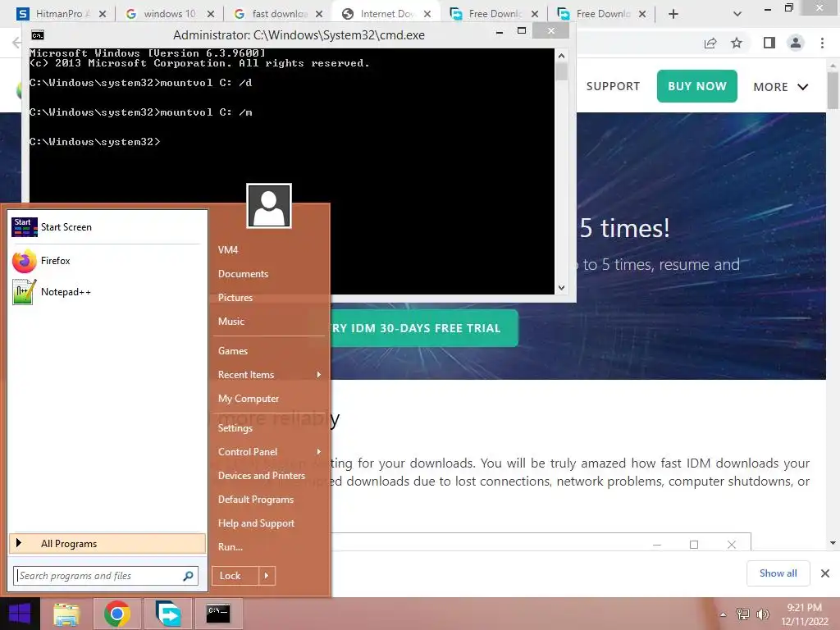Screen dimensions: 840x630
Task: Click the browser back arrow
Action: tap(16, 43)
